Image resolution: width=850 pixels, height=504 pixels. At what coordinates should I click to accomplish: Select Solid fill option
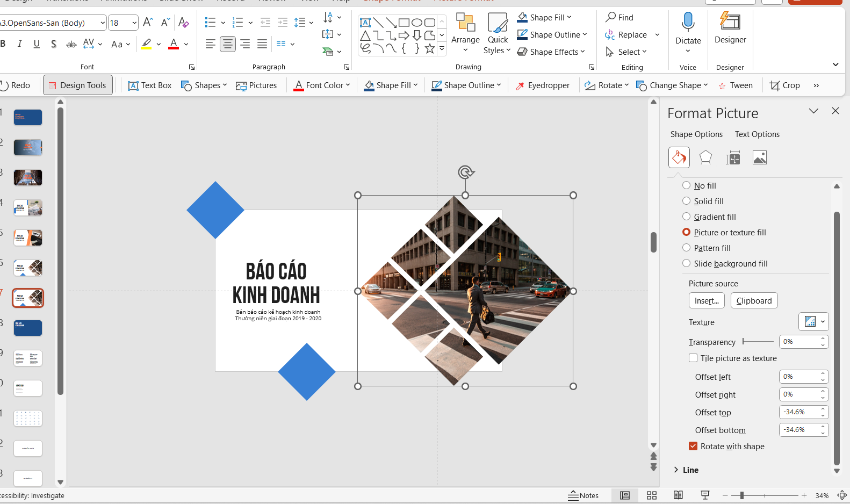[x=703, y=201]
